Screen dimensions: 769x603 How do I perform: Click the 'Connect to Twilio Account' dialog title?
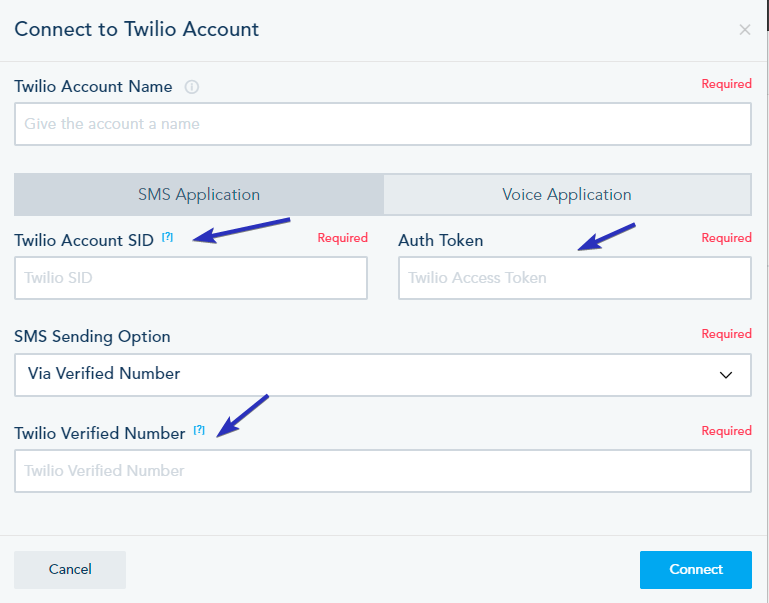[x=136, y=29]
